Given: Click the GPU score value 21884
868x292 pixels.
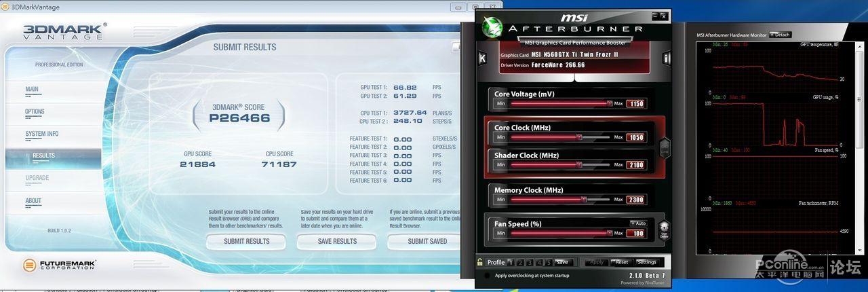Looking at the screenshot, I should 197,164.
